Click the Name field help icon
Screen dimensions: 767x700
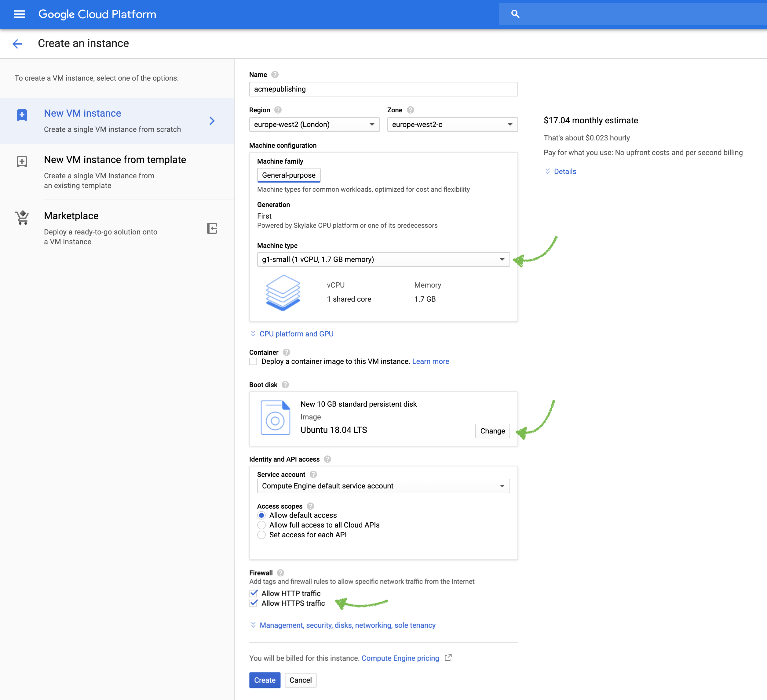pos(275,74)
